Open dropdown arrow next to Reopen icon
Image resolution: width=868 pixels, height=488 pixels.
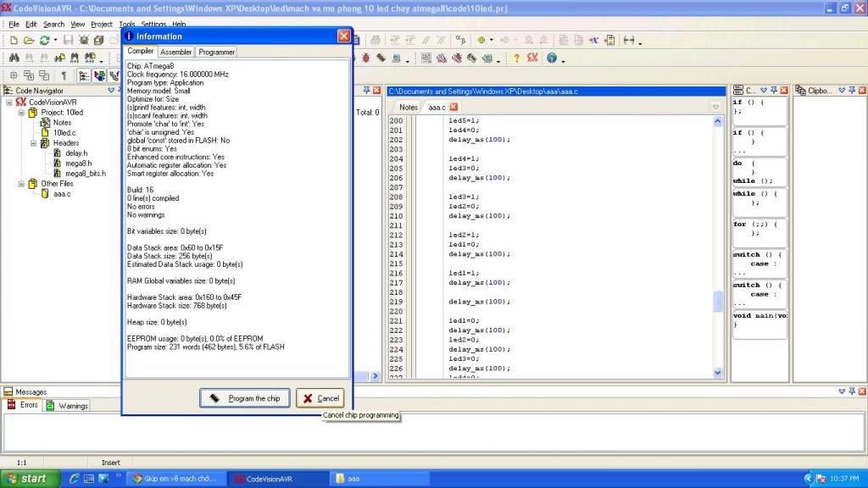pyautogui.click(x=55, y=41)
